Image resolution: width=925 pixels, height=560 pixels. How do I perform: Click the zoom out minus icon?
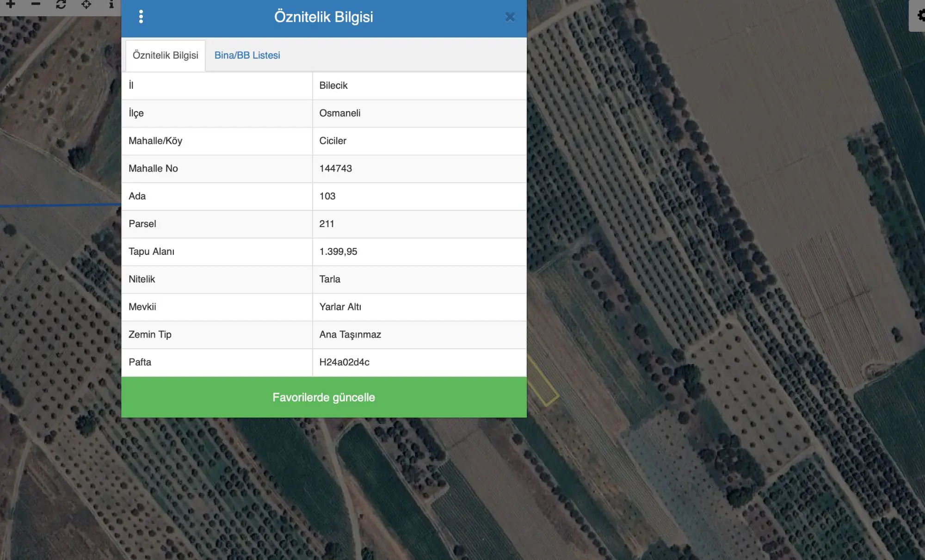coord(36,4)
